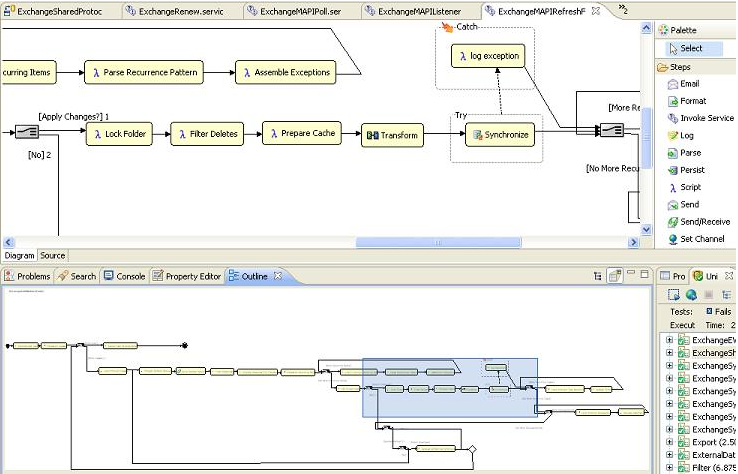Collapse the Steps palette drawer
The height and width of the screenshot is (474, 738).
(x=679, y=67)
